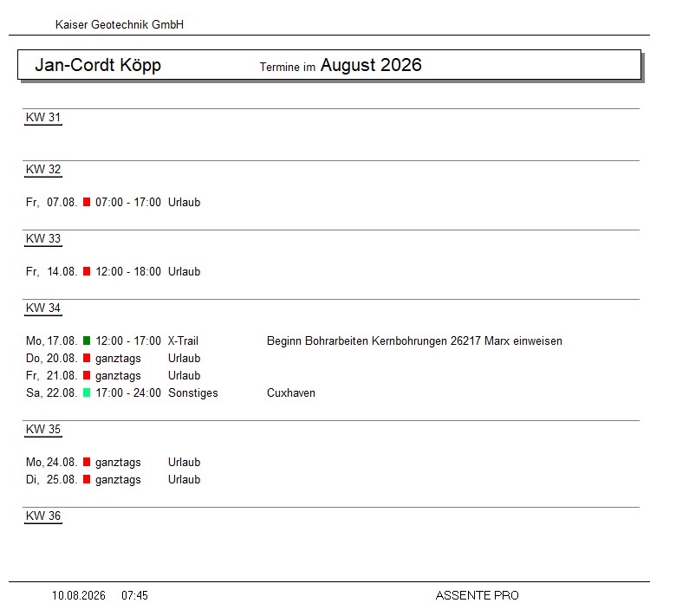Click the red marker on 07.08. entry
Viewport: 676px width, 616px height.
tap(87, 202)
